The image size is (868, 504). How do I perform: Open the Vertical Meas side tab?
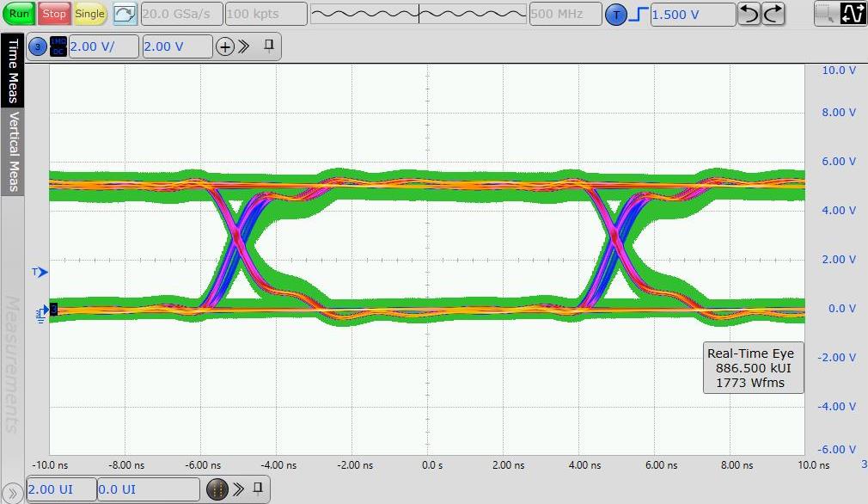coord(12,151)
